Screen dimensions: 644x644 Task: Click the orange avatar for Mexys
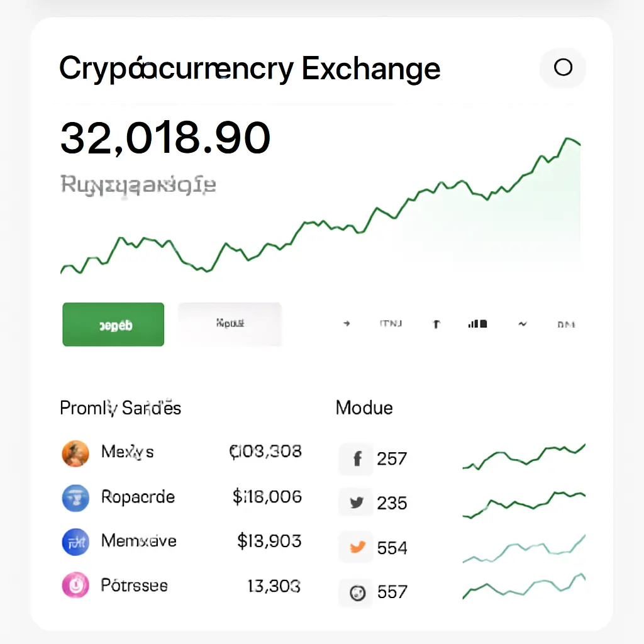(75, 453)
